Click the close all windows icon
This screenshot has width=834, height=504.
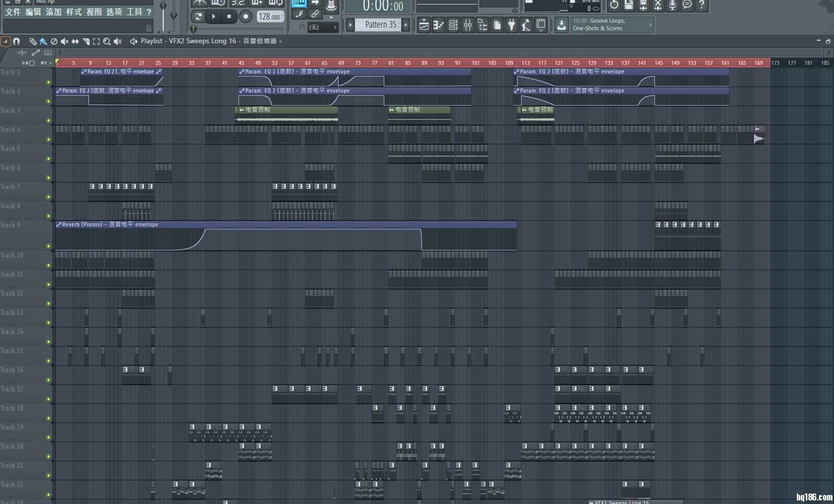(x=541, y=25)
